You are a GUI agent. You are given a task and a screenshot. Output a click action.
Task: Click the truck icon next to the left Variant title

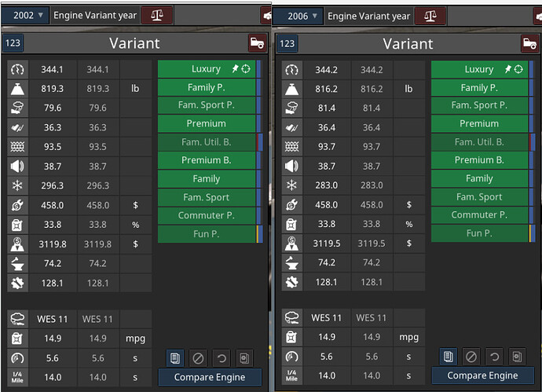(x=257, y=43)
